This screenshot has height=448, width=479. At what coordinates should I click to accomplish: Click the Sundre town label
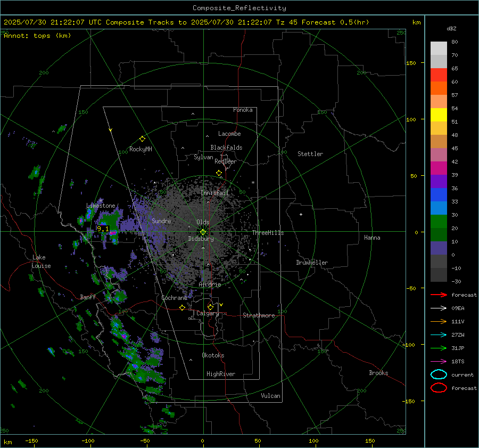coord(161,221)
